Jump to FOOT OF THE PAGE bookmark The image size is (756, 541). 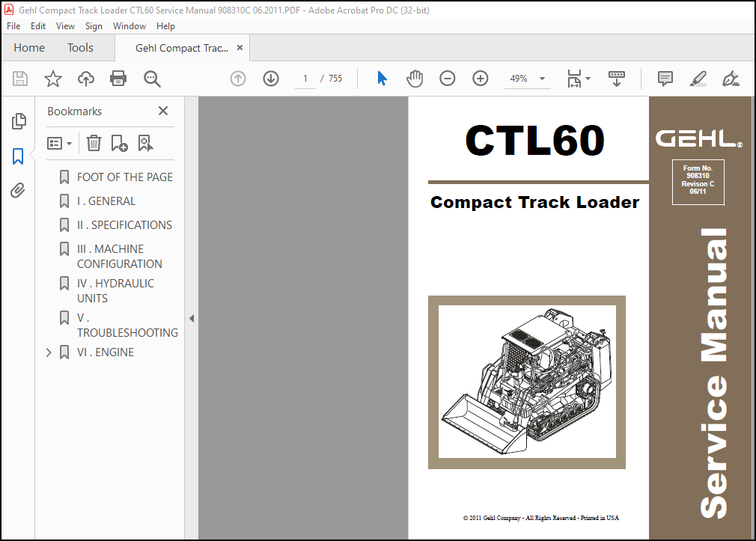tap(125, 177)
